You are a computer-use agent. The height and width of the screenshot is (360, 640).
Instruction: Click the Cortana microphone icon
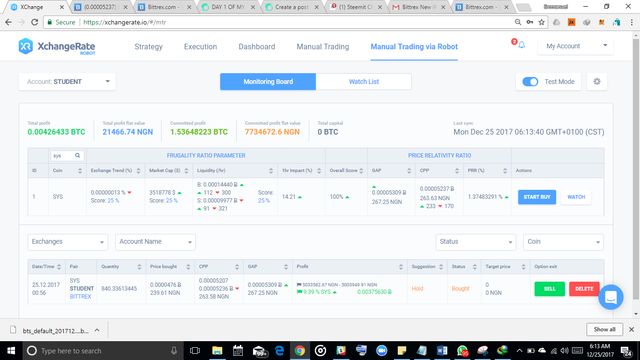pyautogui.click(x=174, y=351)
